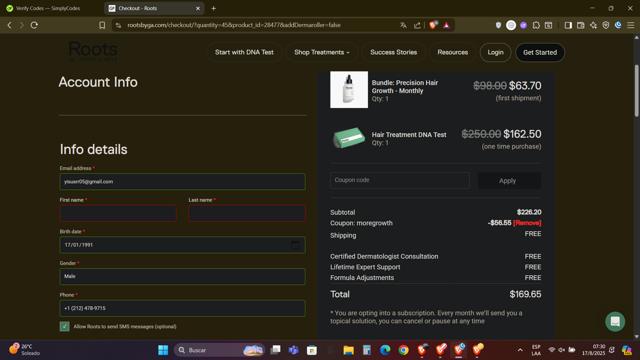The image size is (640, 360).
Task: Click the Hair Treatment DNA Test thumbnail
Action: [349, 138]
